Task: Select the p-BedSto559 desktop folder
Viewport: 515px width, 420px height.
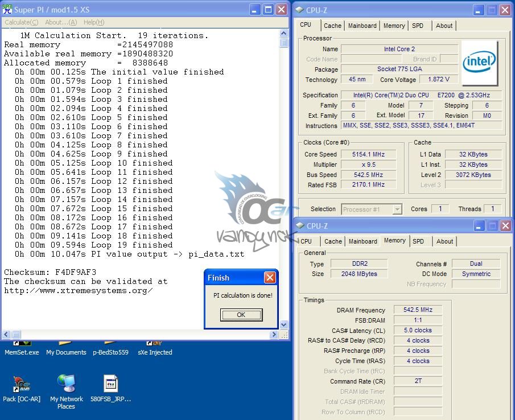Action: pyautogui.click(x=111, y=349)
